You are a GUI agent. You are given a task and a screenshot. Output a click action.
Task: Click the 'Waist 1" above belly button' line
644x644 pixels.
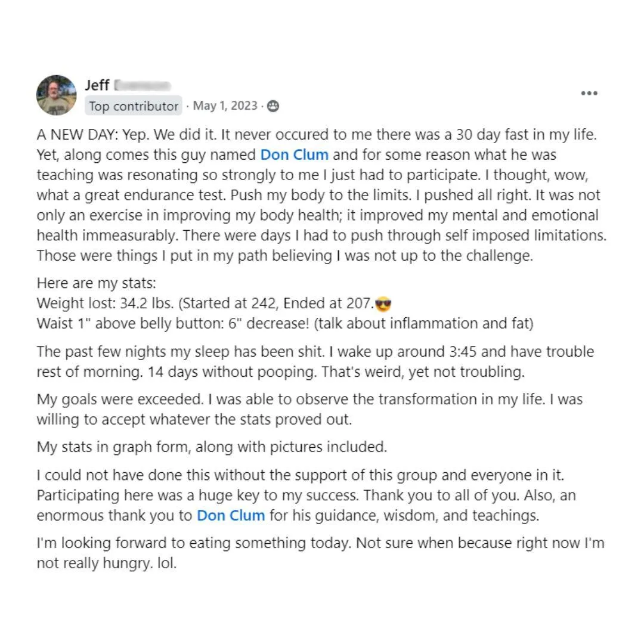tap(285, 324)
